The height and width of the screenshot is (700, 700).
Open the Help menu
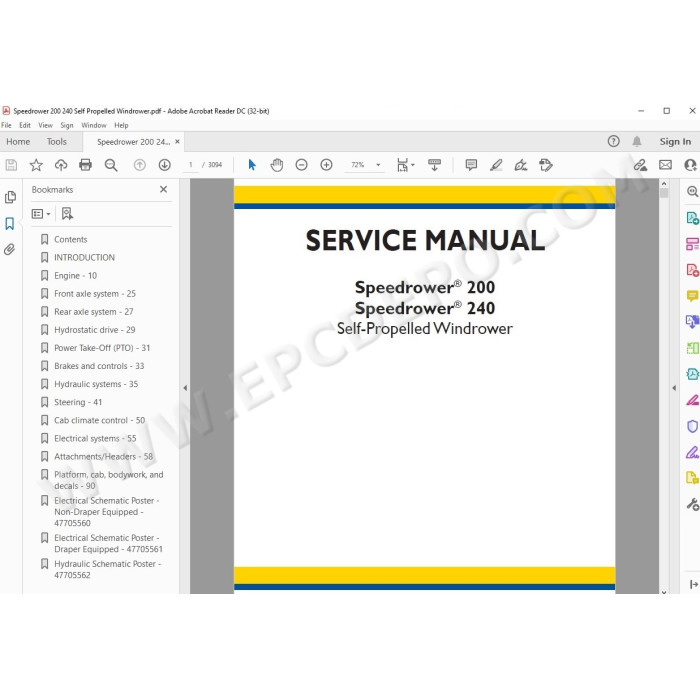[x=121, y=125]
